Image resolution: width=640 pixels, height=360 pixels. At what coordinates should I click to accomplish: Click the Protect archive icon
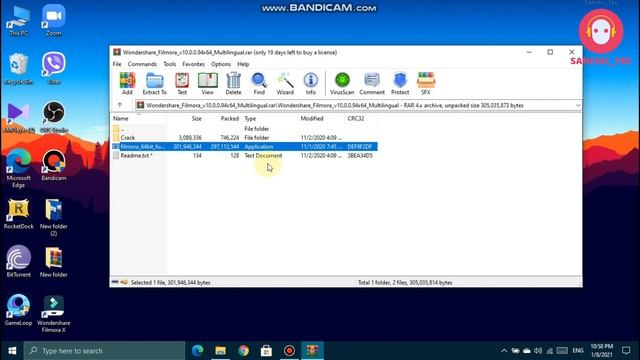[400, 83]
